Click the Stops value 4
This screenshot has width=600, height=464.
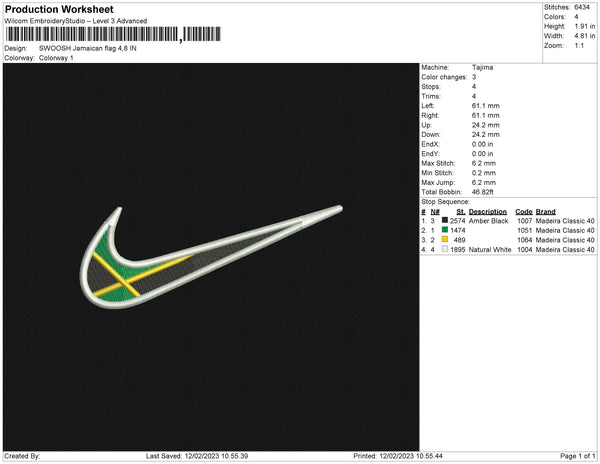(x=474, y=86)
